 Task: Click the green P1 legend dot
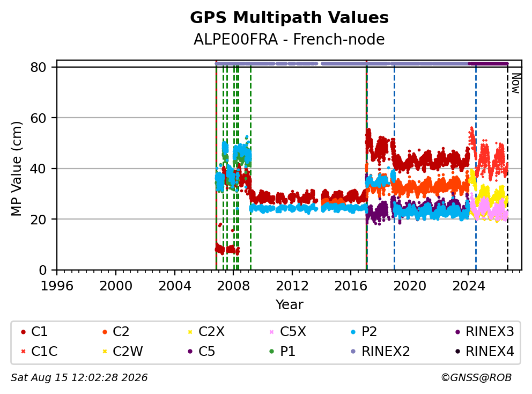(x=271, y=352)
